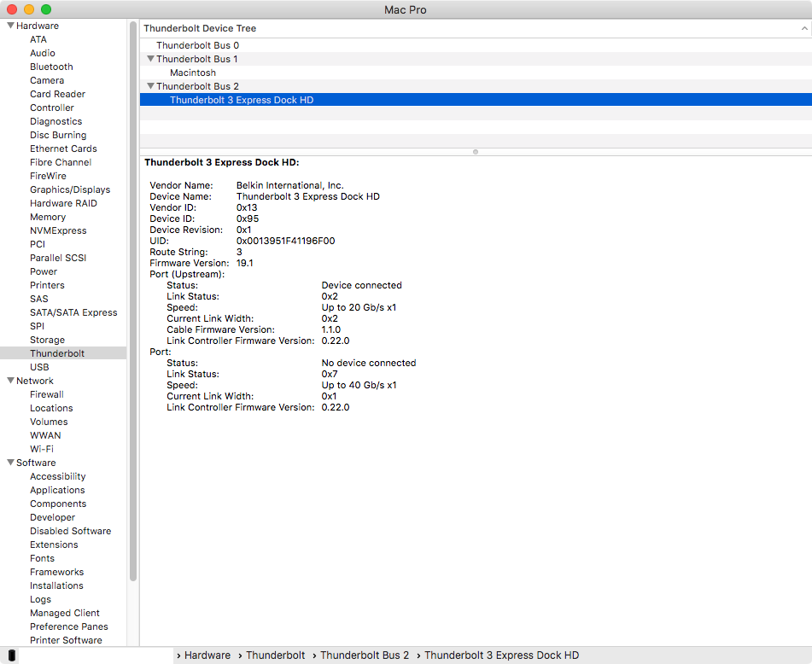The image size is (812, 664).
Task: Open Card Reader information
Action: [x=57, y=94]
